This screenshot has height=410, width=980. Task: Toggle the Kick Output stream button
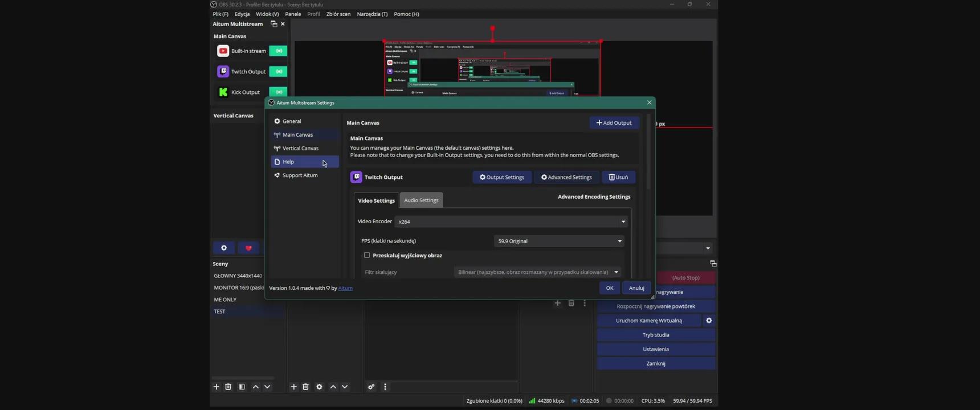tap(279, 92)
